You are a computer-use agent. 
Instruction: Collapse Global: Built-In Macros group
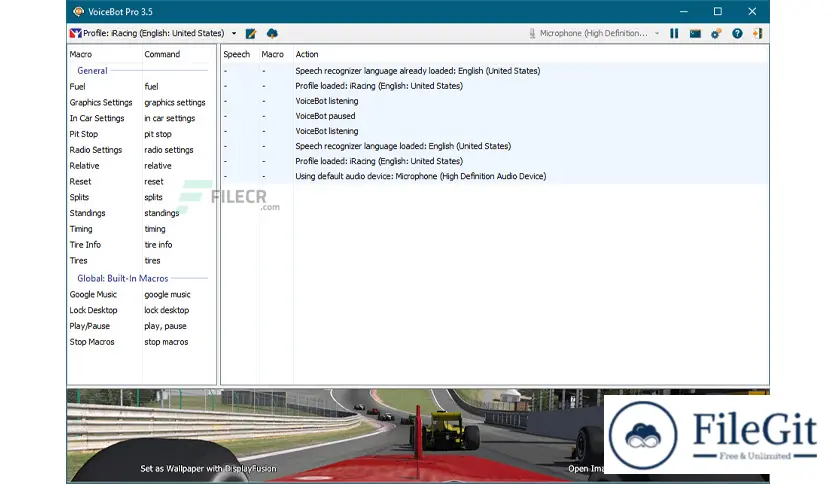point(123,278)
